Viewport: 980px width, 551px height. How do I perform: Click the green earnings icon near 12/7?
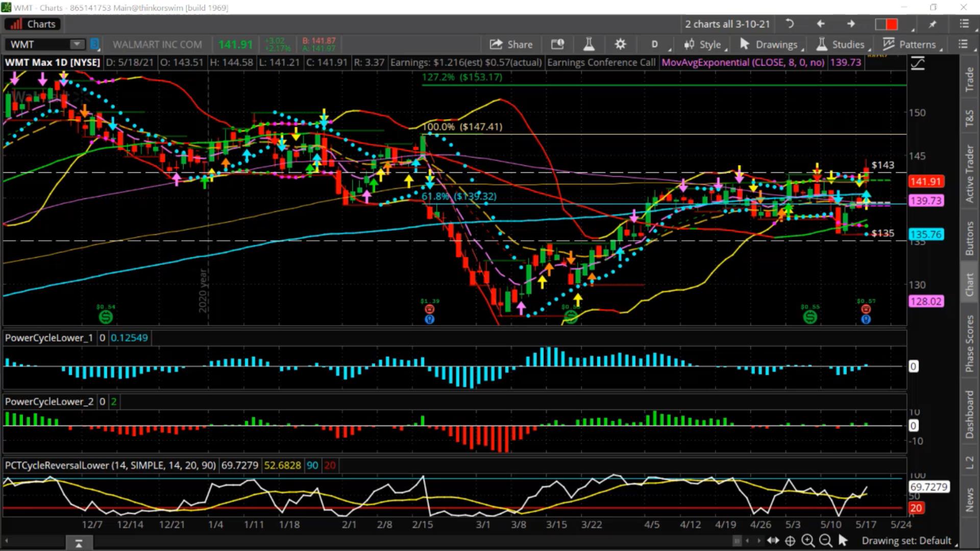[x=106, y=317]
